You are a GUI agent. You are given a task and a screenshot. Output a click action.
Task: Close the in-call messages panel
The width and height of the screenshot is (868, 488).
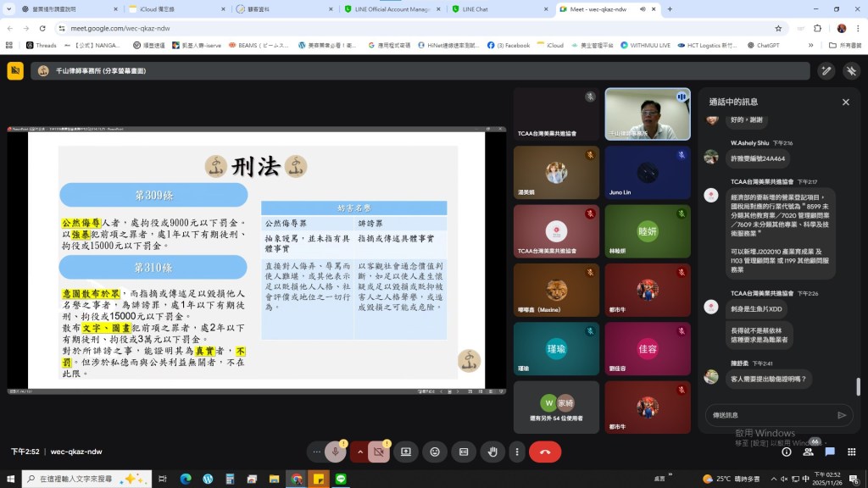pyautogui.click(x=845, y=102)
